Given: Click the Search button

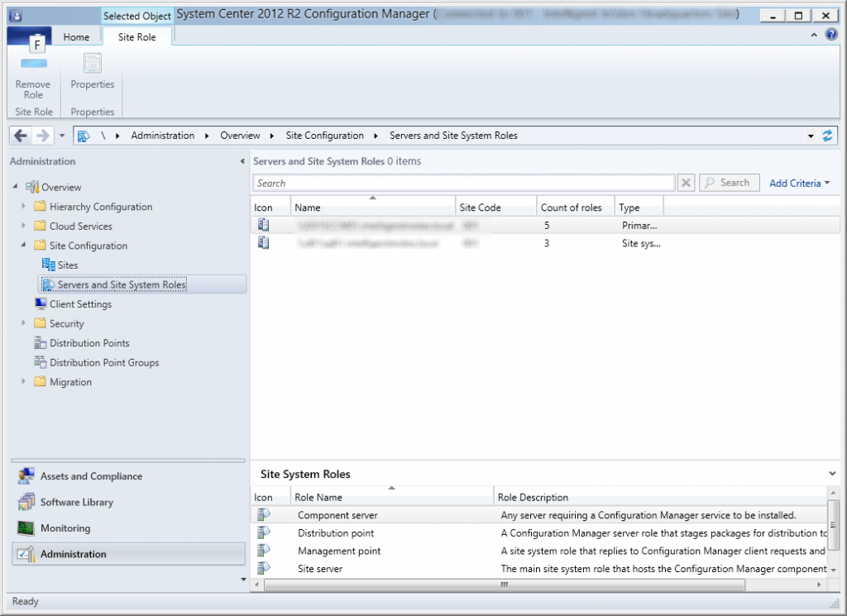Looking at the screenshot, I should point(729,182).
